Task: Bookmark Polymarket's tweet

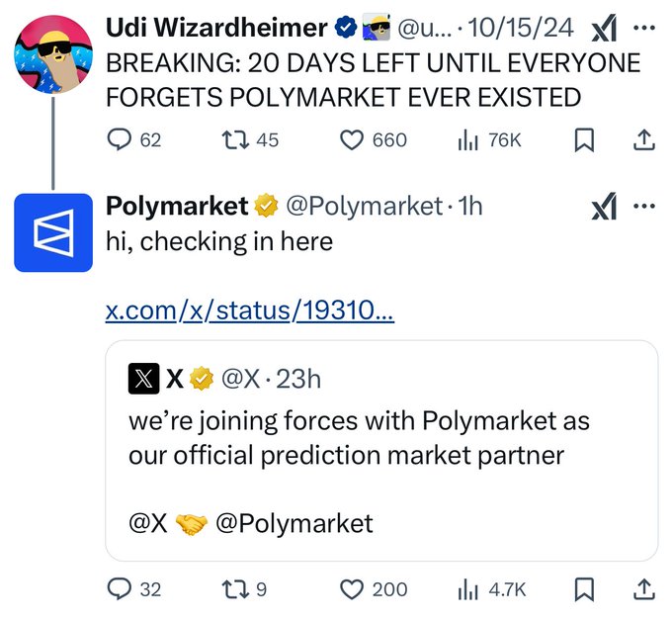Action: pos(584,589)
